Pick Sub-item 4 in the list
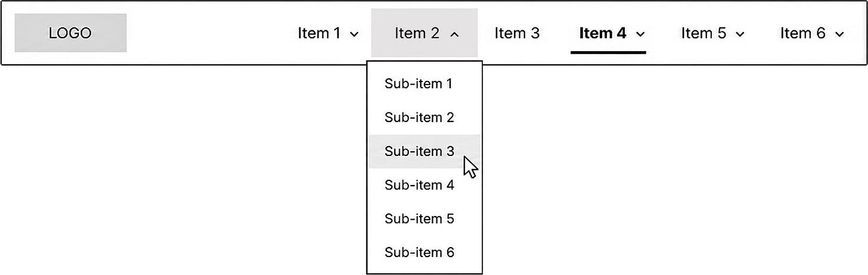This screenshot has height=275, width=868. 419,185
